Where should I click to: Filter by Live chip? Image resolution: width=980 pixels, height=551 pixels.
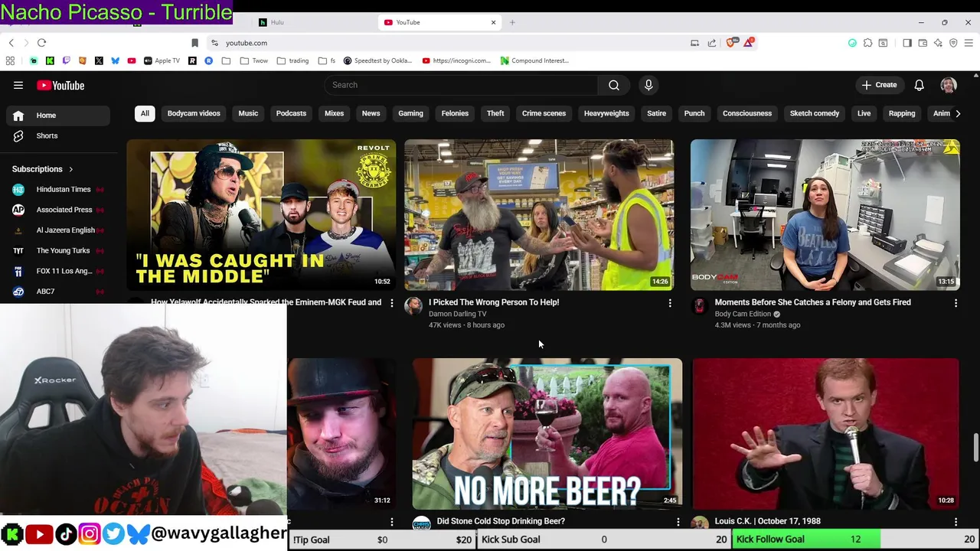tap(864, 113)
